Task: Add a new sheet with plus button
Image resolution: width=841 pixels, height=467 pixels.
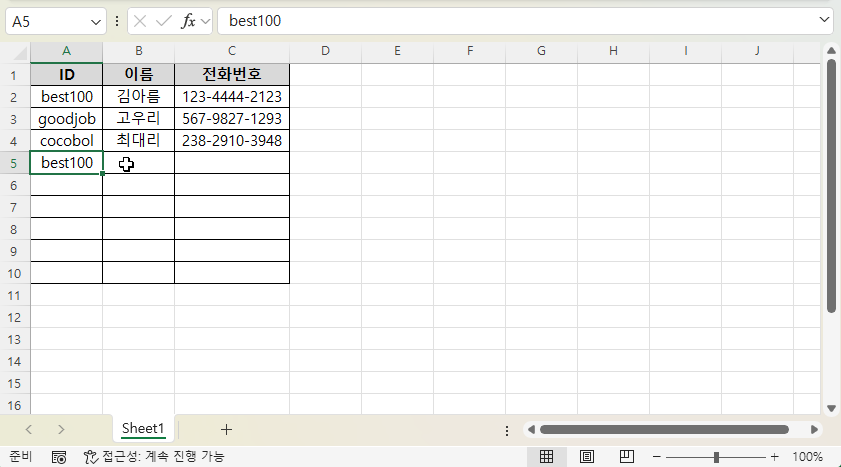Action: [x=226, y=429]
